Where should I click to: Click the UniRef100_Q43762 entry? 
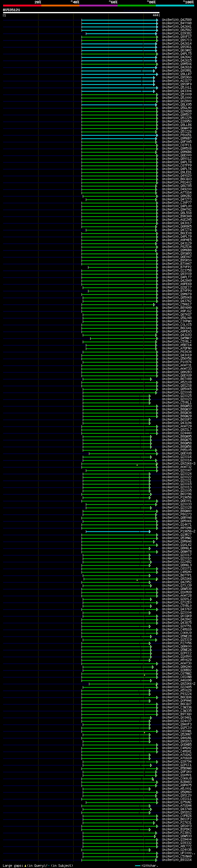[x=177, y=301]
